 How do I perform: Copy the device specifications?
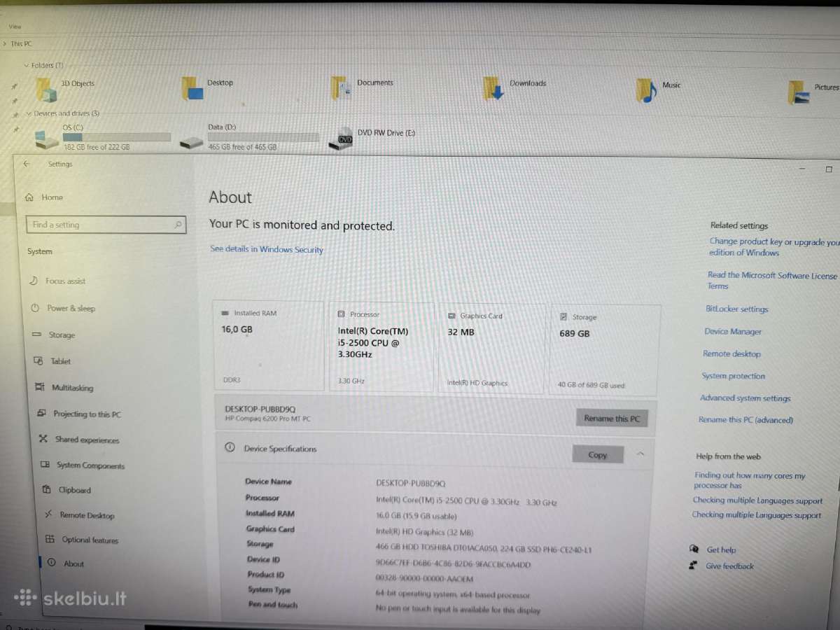[x=598, y=454]
